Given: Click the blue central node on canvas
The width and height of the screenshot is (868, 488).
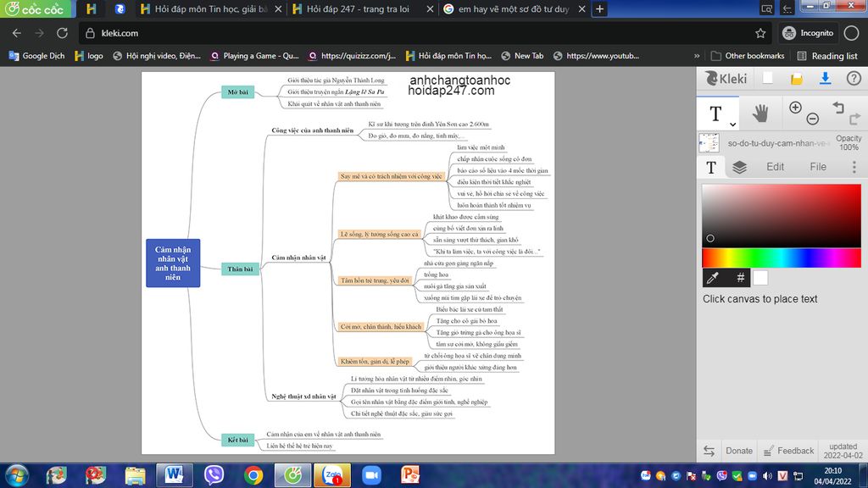Looking at the screenshot, I should 173,263.
